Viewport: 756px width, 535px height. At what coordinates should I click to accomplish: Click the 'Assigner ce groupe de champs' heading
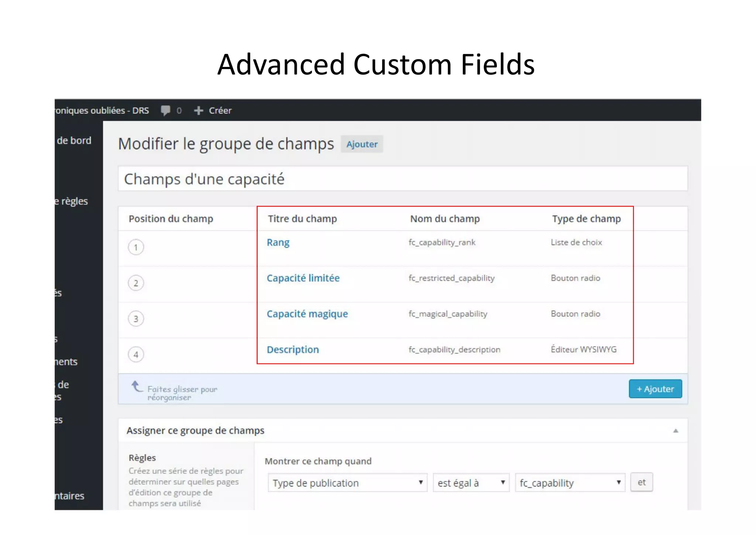(x=195, y=430)
